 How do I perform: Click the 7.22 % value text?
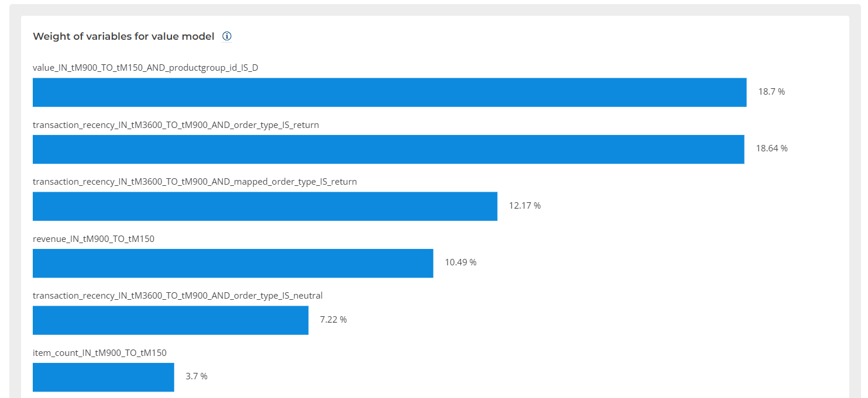(x=333, y=320)
